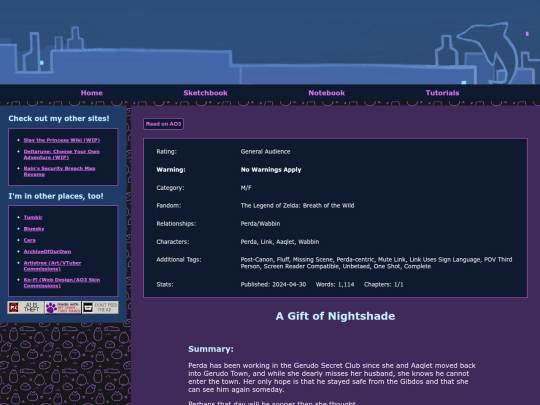The height and width of the screenshot is (405, 540).
Task: Click the Perda/Wabbin relationship value
Action: (260, 224)
